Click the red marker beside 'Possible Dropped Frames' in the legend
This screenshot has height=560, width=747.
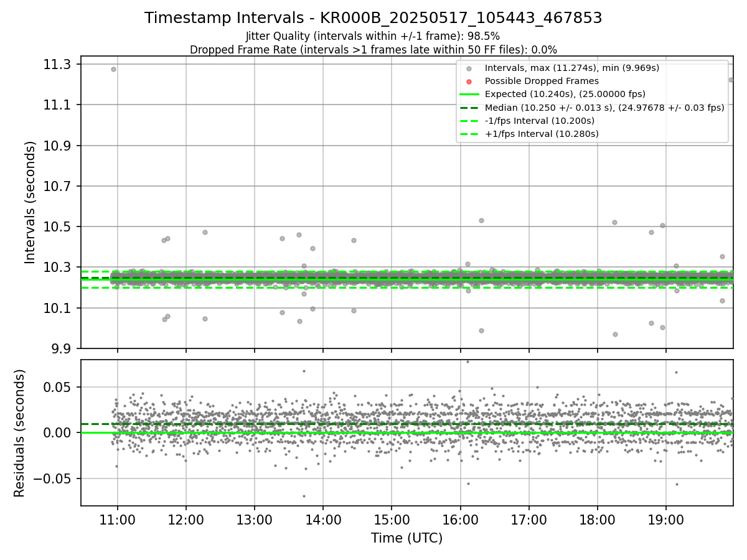coord(469,82)
